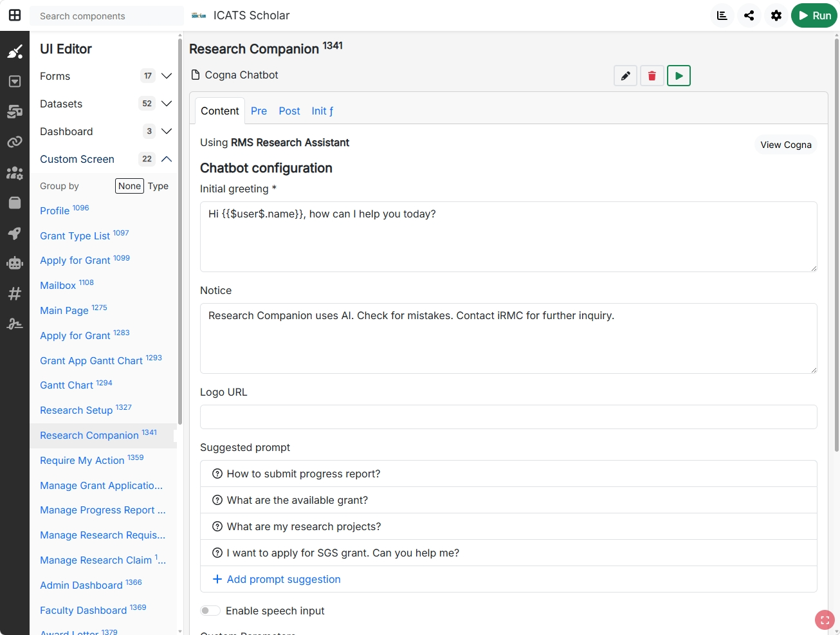The image size is (840, 635).
Task: Switch to the Post tab
Action: (x=289, y=111)
